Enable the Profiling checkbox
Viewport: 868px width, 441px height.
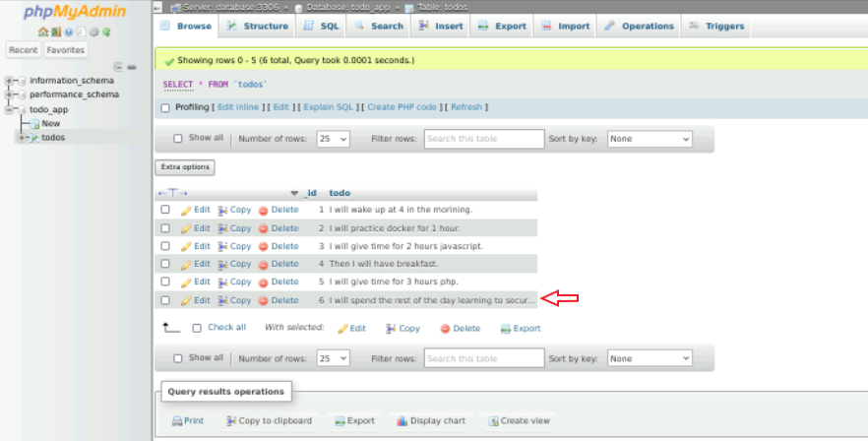coord(165,107)
